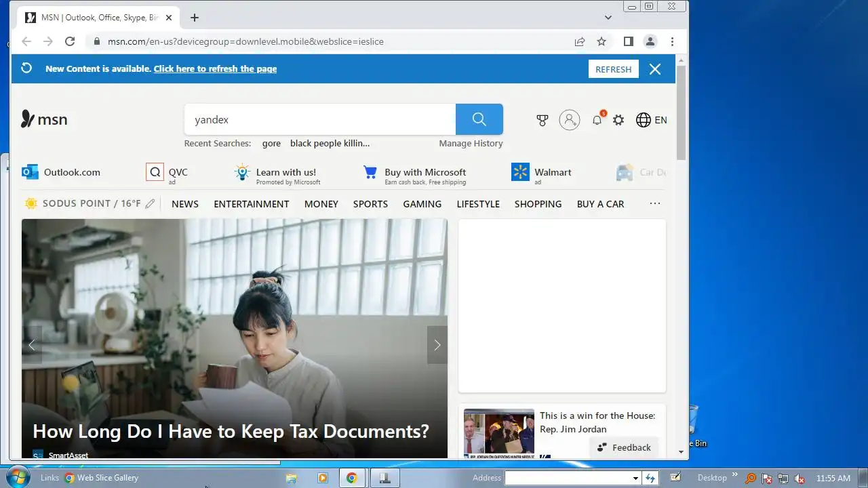Open the QVC shortcut
Screen dimensions: 868x488
pos(167,172)
